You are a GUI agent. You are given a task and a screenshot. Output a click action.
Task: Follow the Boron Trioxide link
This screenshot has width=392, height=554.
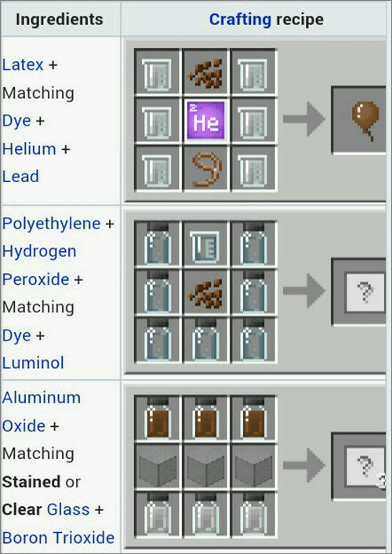click(x=58, y=538)
